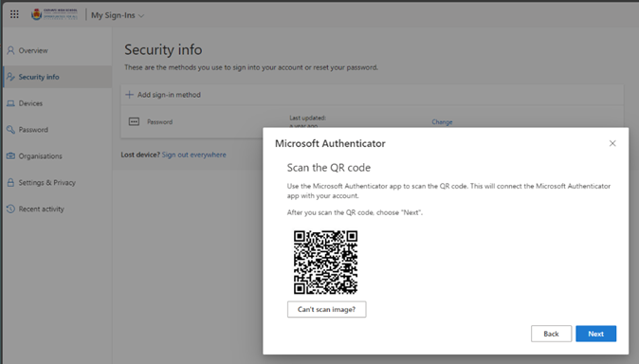
Task: Close the Microsoft Authenticator dialog
Action: click(612, 143)
